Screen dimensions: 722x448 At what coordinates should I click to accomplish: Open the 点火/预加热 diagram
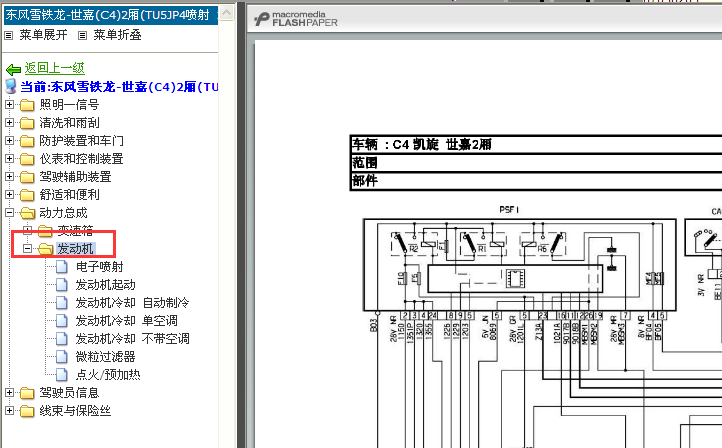[108, 375]
